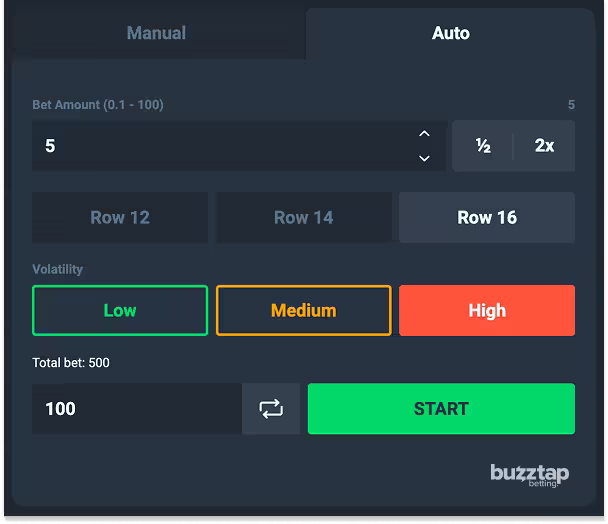Toggle the repeat loop icon
Image resolution: width=608 pixels, height=524 pixels.
click(x=271, y=409)
